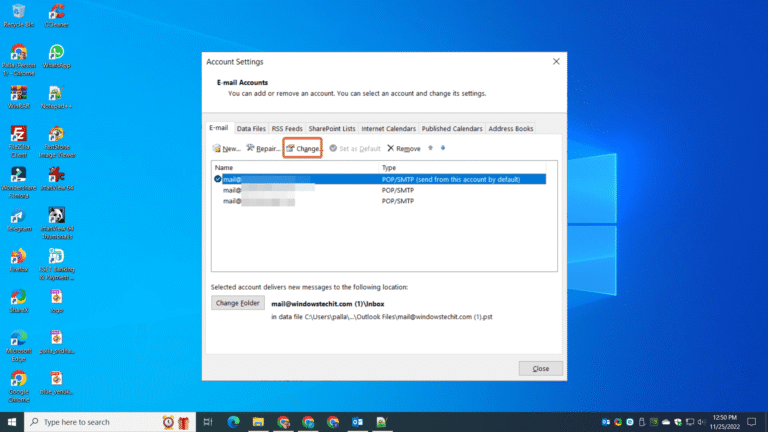This screenshot has width=768, height=432.
Task: Open Task View from the taskbar
Action: tap(208, 422)
